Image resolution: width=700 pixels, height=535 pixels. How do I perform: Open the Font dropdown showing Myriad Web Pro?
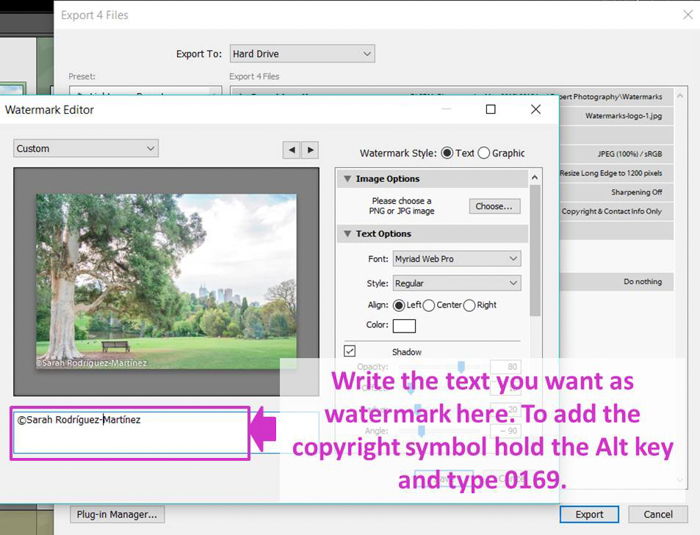coord(455,259)
